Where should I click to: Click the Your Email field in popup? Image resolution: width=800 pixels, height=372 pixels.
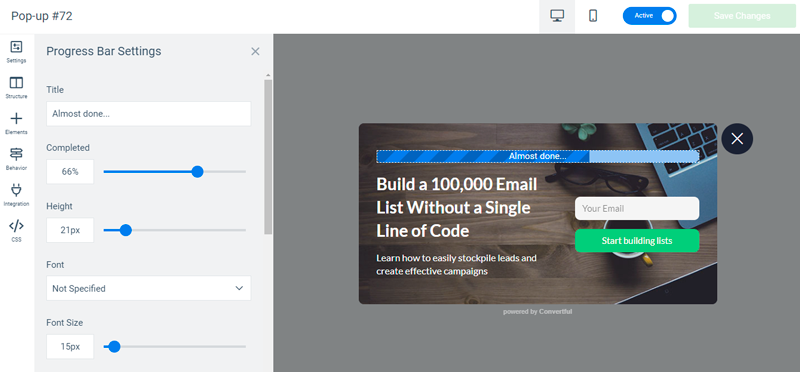(637, 208)
